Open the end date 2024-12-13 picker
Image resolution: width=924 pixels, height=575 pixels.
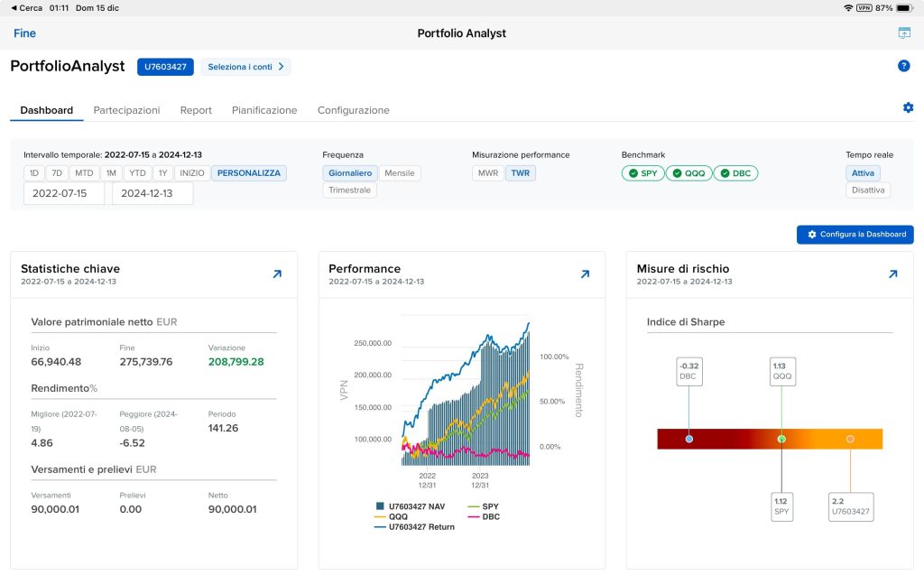coord(152,193)
